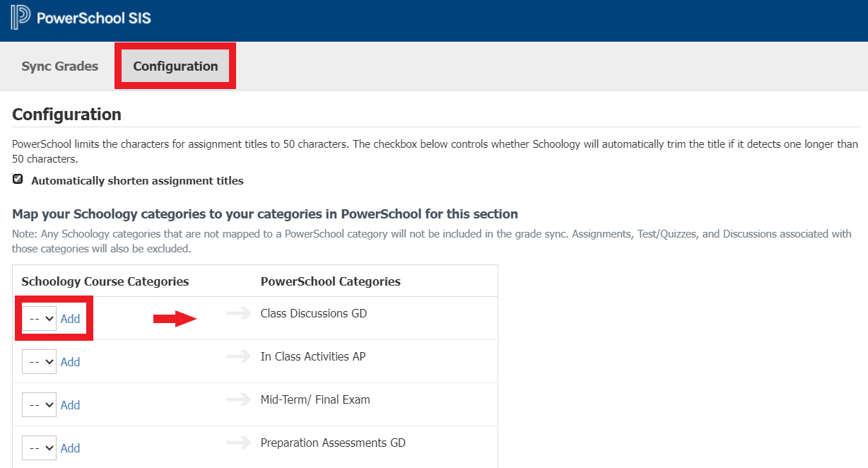Switch to the Sync Grades tab
Viewport: 868px width, 468px height.
60,66
